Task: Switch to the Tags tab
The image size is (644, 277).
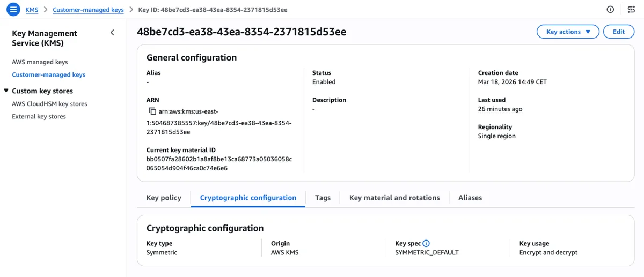Action: 323,198
